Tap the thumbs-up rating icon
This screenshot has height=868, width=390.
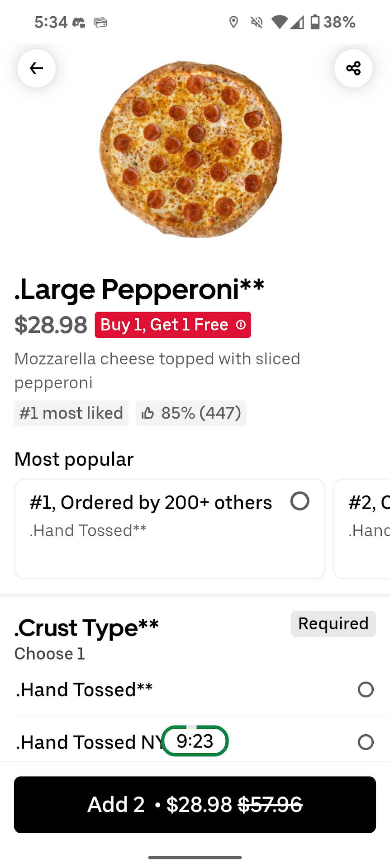point(148,413)
